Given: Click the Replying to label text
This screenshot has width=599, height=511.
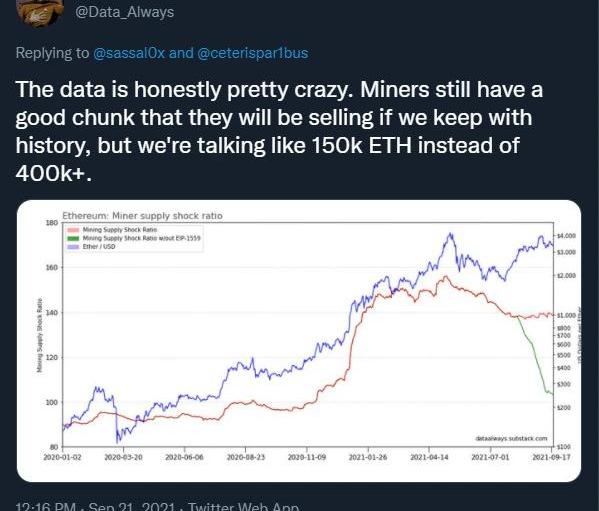Looking at the screenshot, I should point(52,53).
